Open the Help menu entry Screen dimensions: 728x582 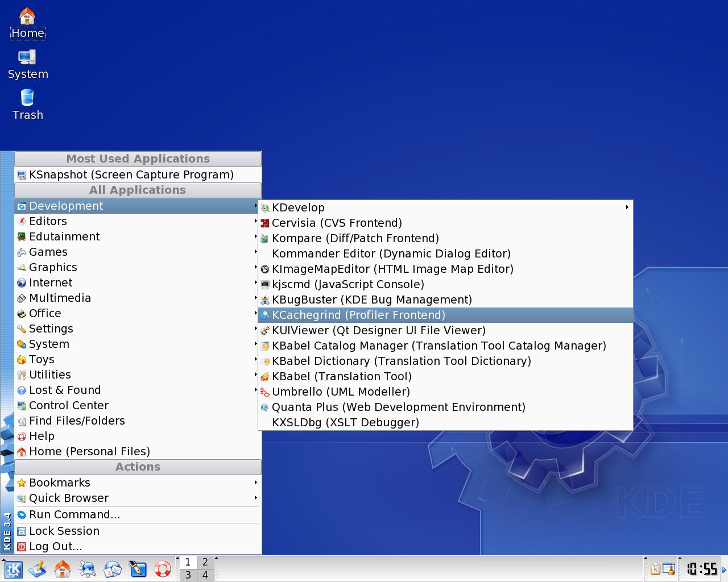(x=138, y=436)
